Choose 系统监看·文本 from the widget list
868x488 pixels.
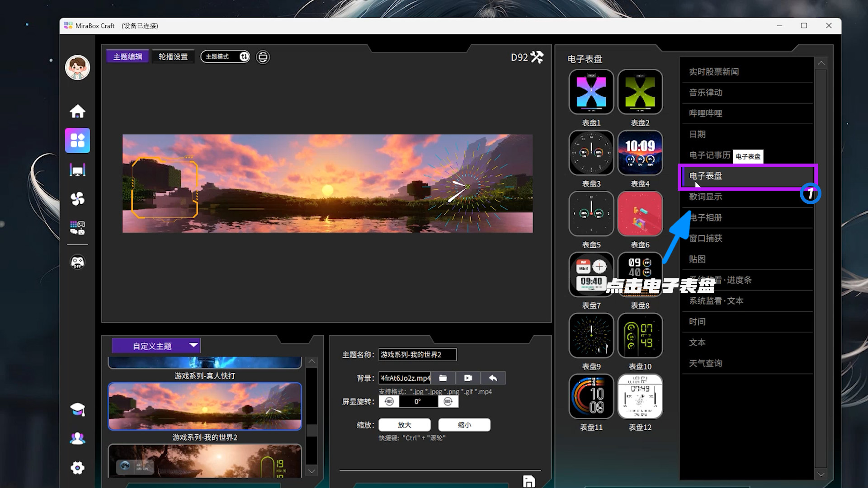coord(748,301)
